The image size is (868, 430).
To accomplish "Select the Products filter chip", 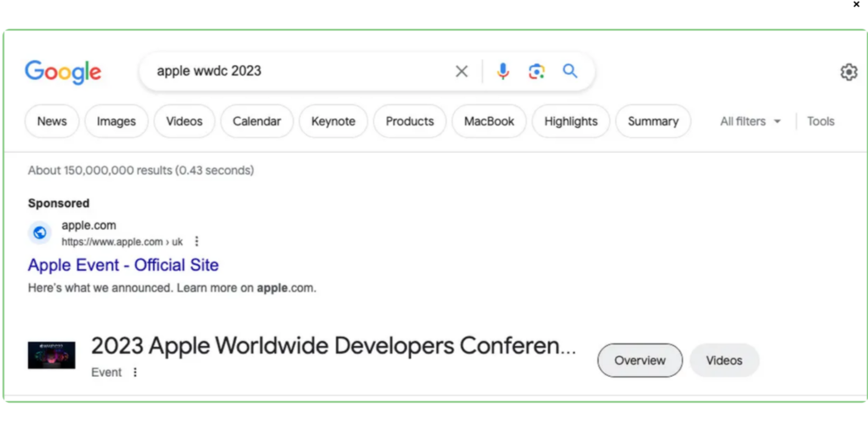I will pyautogui.click(x=409, y=121).
